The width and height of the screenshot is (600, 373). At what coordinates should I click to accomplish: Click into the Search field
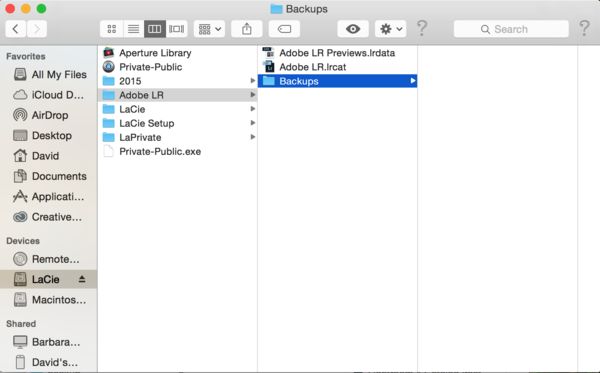click(511, 29)
